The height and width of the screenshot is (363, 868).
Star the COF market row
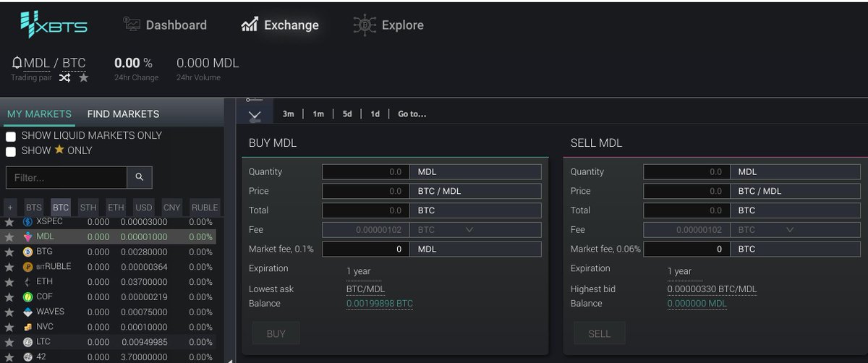tap(9, 297)
